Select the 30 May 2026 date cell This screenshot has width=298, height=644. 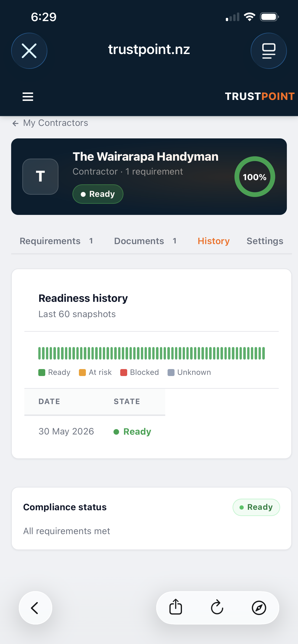point(66,431)
